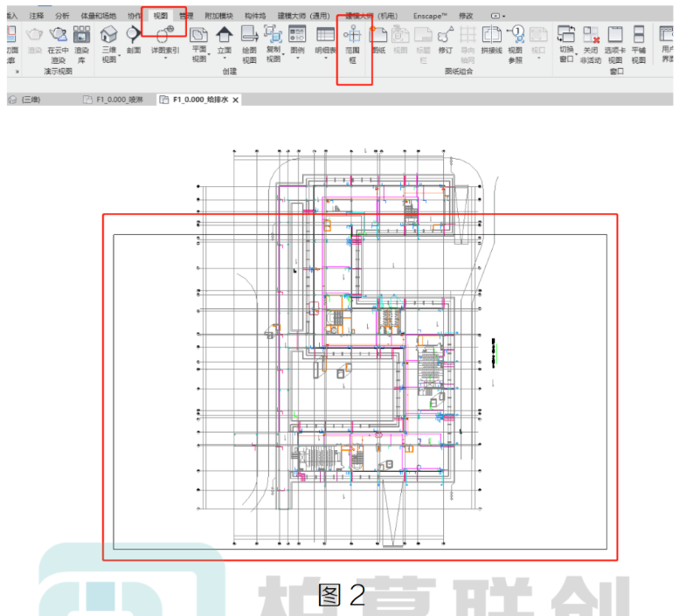Switch to the Modify (修改) ribbon tab
This screenshot has height=616, width=686.
coord(466,16)
